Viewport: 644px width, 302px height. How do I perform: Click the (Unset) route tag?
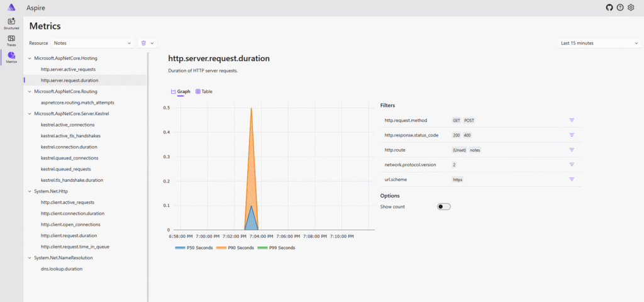459,150
